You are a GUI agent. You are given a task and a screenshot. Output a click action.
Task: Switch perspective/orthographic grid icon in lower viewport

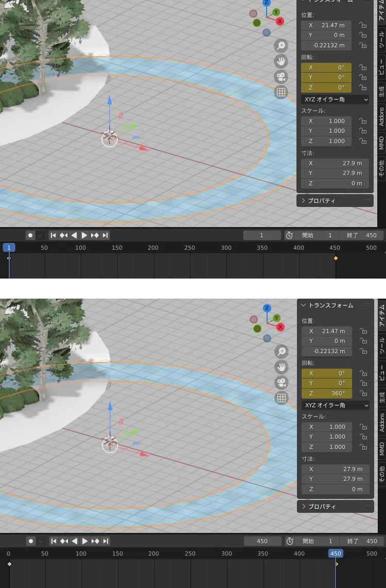click(x=282, y=397)
